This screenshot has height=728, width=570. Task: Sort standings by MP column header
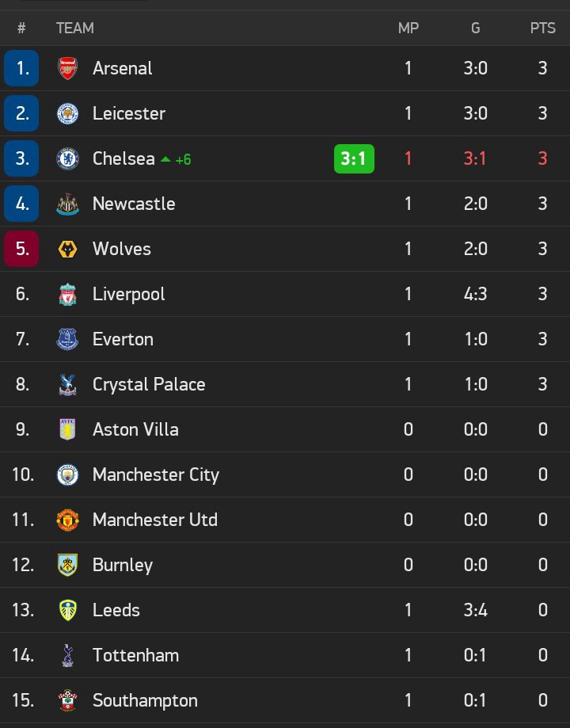[x=408, y=28]
